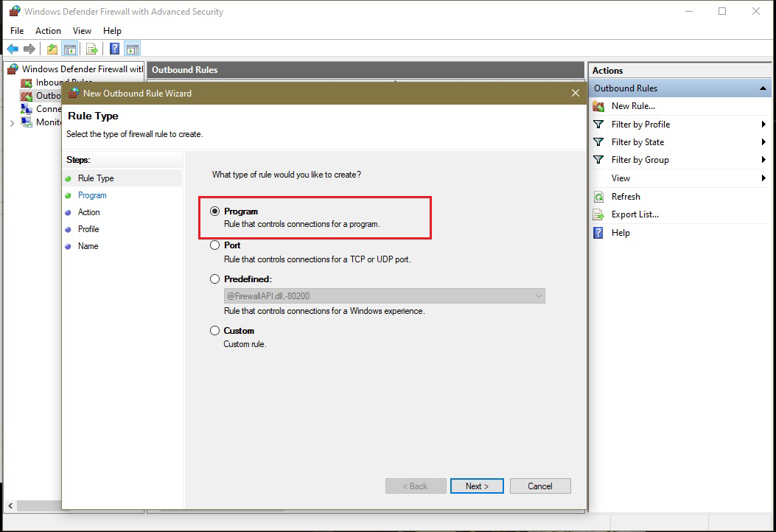The image size is (776, 532).
Task: Click the Action step in the wizard steps list
Action: coord(88,211)
